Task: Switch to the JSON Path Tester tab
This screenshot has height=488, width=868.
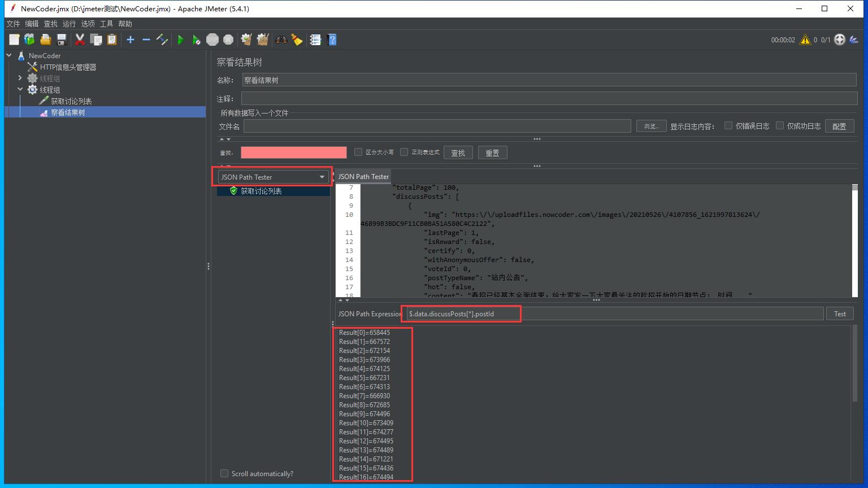Action: [363, 177]
